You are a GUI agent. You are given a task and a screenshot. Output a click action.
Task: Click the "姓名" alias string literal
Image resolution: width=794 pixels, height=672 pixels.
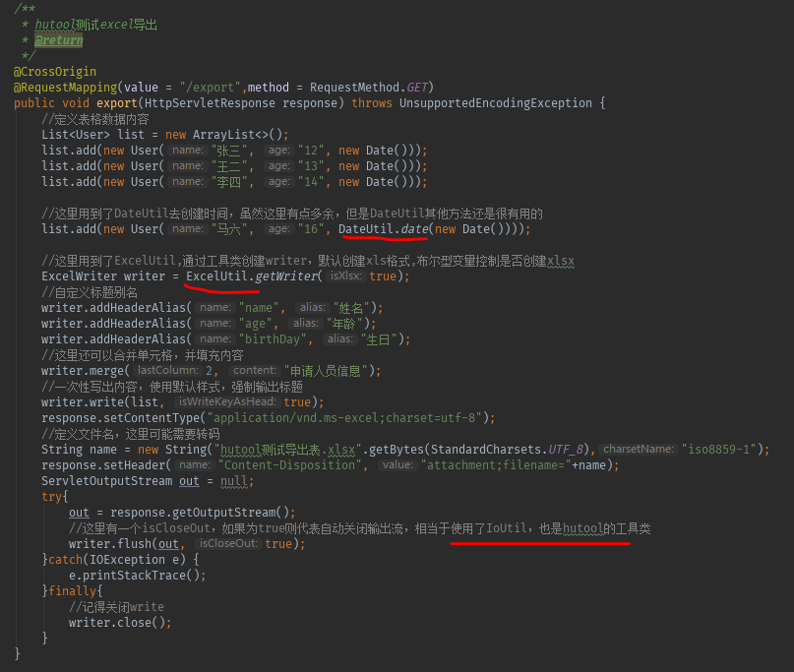(350, 307)
